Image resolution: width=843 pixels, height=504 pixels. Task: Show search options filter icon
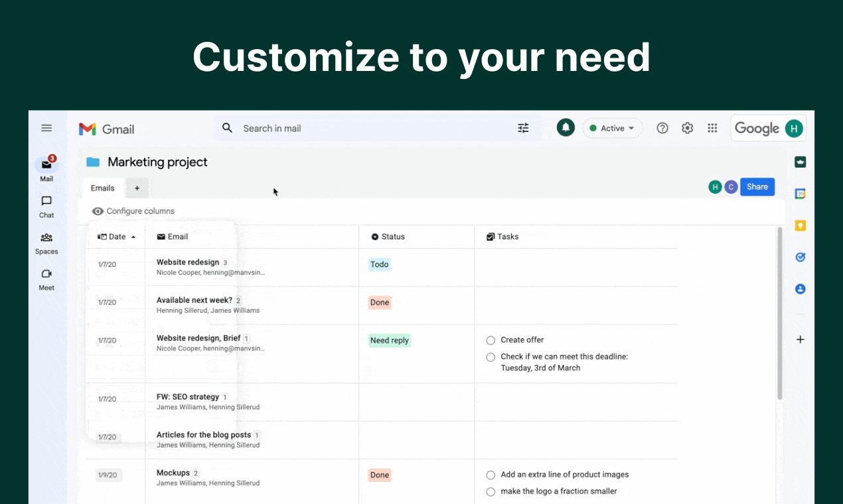click(x=523, y=128)
